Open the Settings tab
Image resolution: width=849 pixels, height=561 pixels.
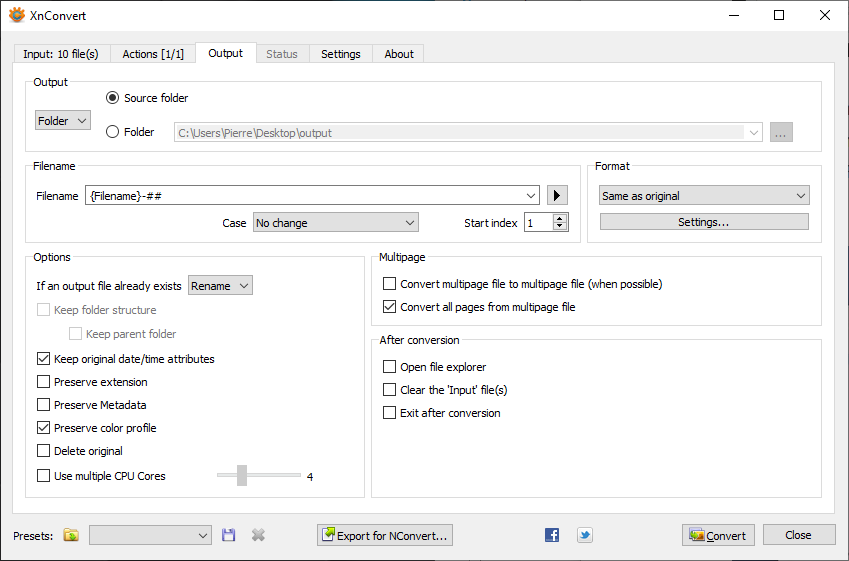pos(340,54)
